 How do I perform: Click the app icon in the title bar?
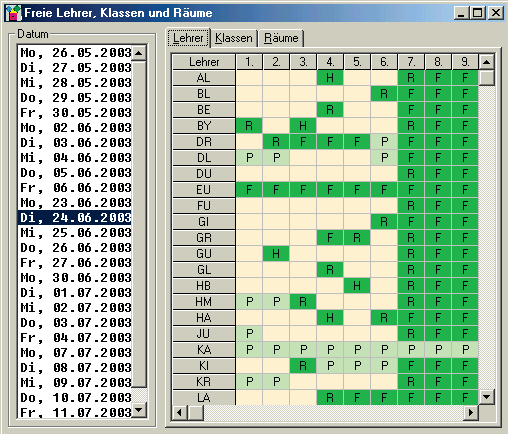coord(13,13)
